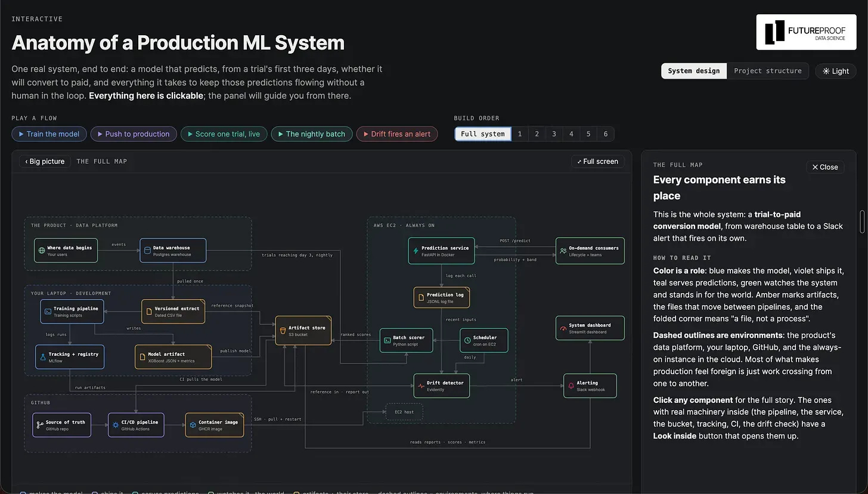Open the map in Full screen
868x494 pixels.
click(598, 161)
